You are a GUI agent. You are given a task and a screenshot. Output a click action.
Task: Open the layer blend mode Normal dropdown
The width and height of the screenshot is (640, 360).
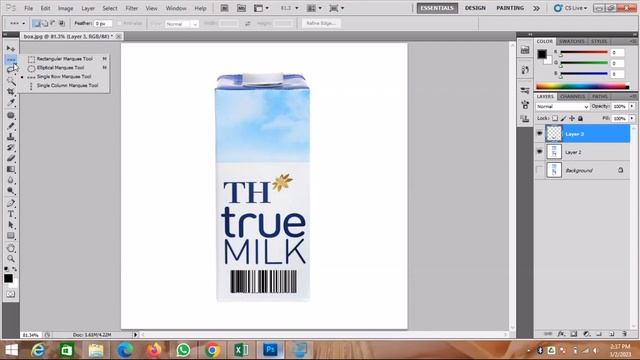pos(562,107)
